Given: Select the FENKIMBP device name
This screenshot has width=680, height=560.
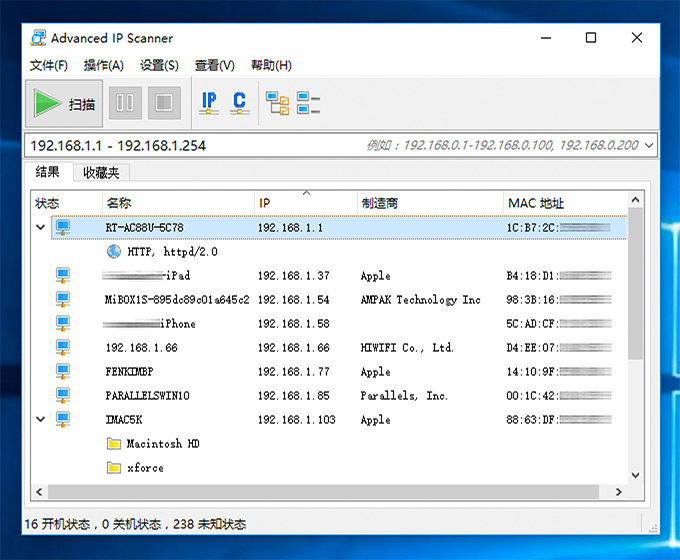Looking at the screenshot, I should point(129,372).
